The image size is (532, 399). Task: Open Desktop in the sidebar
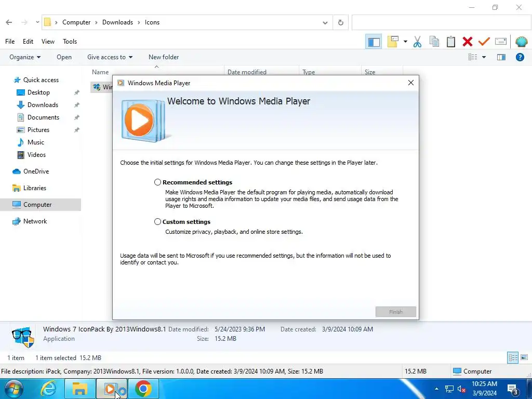click(x=38, y=92)
